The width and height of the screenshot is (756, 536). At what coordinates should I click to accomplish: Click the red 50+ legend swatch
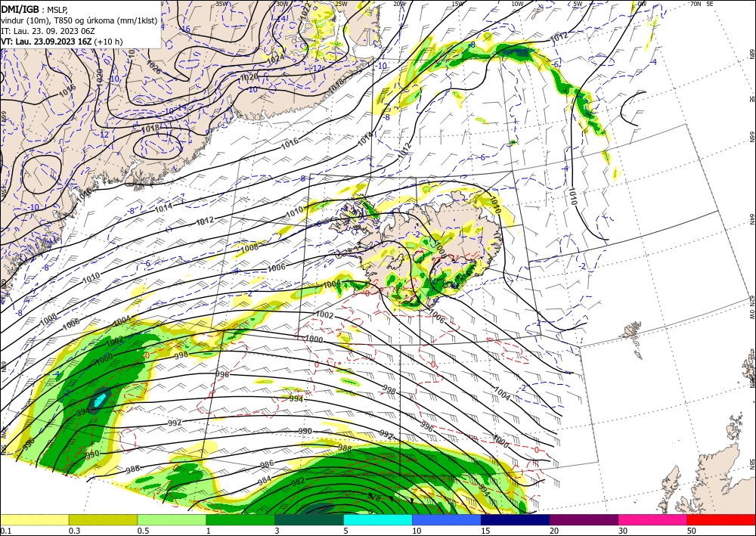point(721,519)
